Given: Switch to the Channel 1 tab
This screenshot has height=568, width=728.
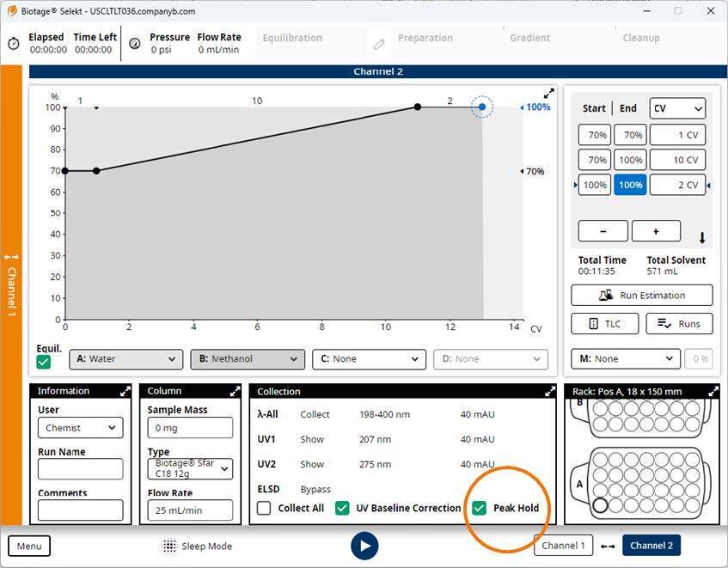Looking at the screenshot, I should coord(563,545).
